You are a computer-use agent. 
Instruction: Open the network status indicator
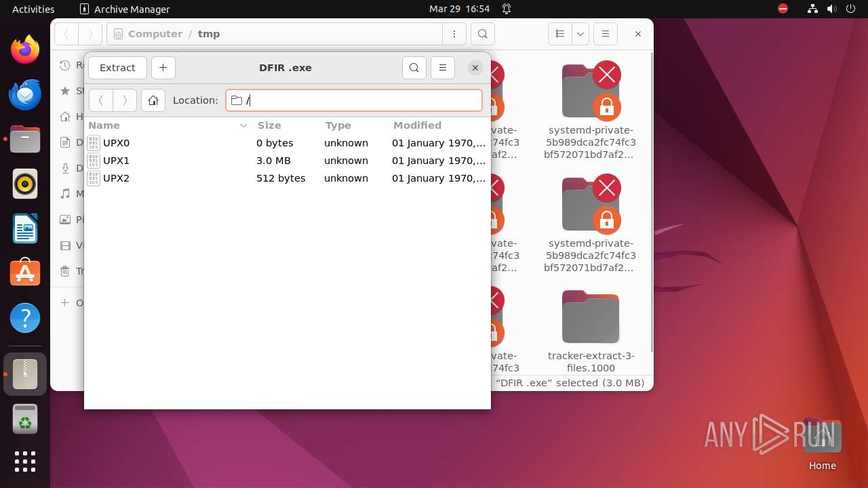pos(813,9)
